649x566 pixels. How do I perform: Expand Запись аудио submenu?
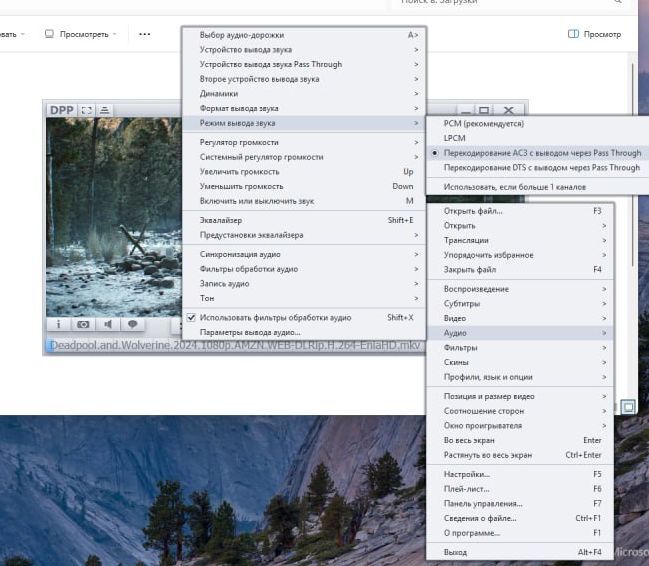click(304, 284)
